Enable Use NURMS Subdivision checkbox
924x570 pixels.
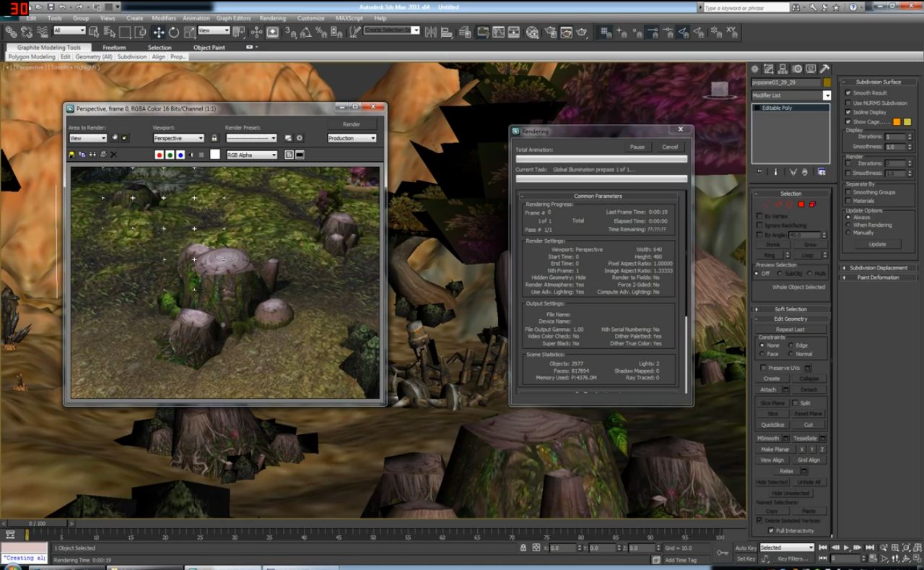[848, 103]
